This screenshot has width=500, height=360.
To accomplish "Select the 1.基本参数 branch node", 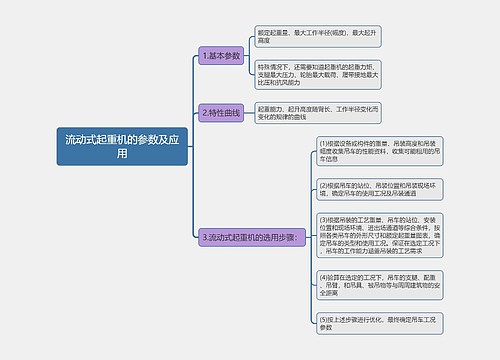I will pyautogui.click(x=221, y=56).
